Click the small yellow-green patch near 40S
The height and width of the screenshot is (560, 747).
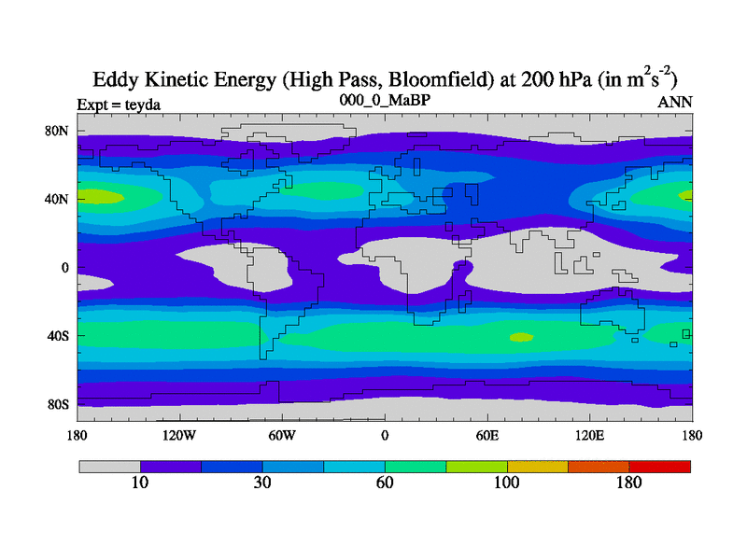click(520, 337)
